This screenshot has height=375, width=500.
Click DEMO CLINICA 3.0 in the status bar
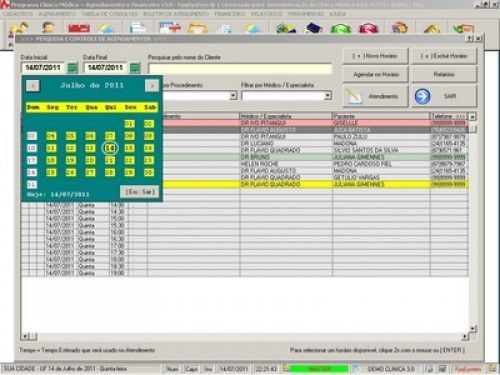391,369
